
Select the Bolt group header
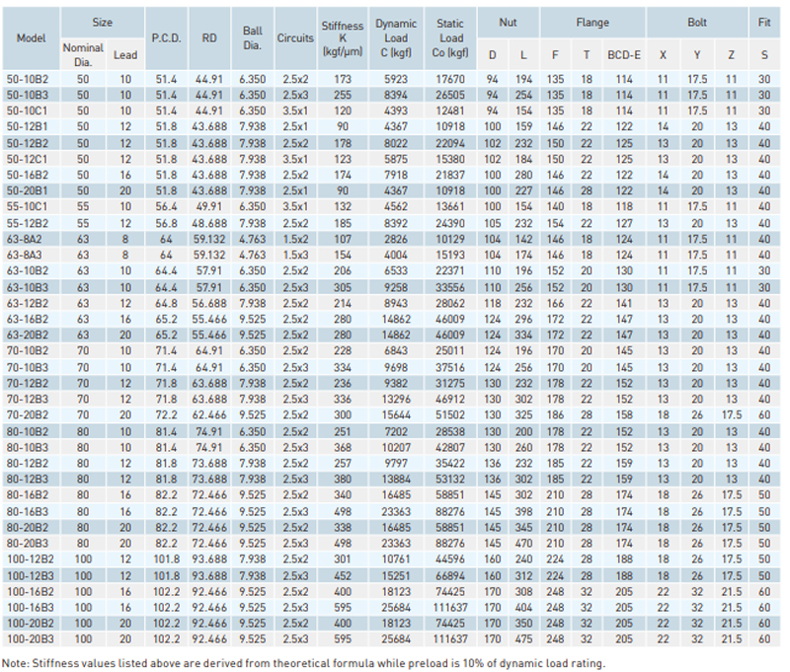pyautogui.click(x=697, y=22)
